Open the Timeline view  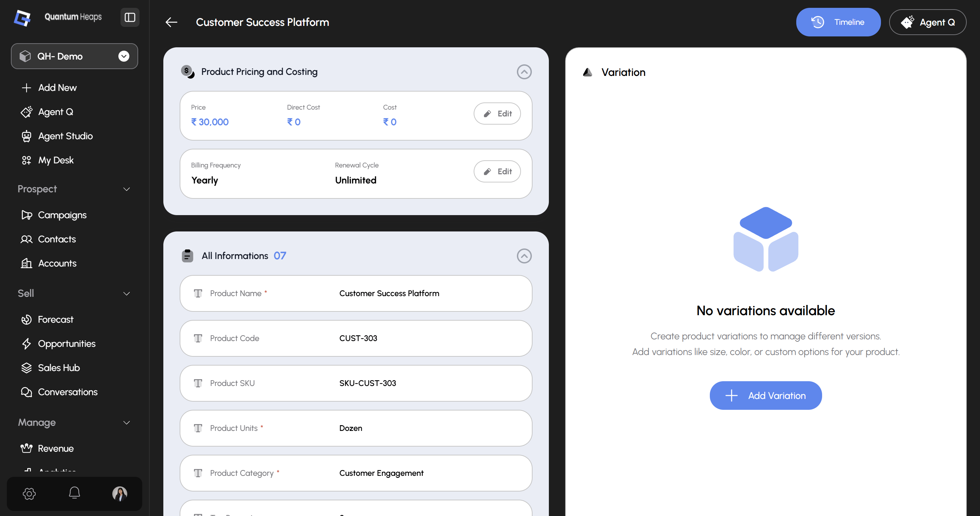coord(838,22)
